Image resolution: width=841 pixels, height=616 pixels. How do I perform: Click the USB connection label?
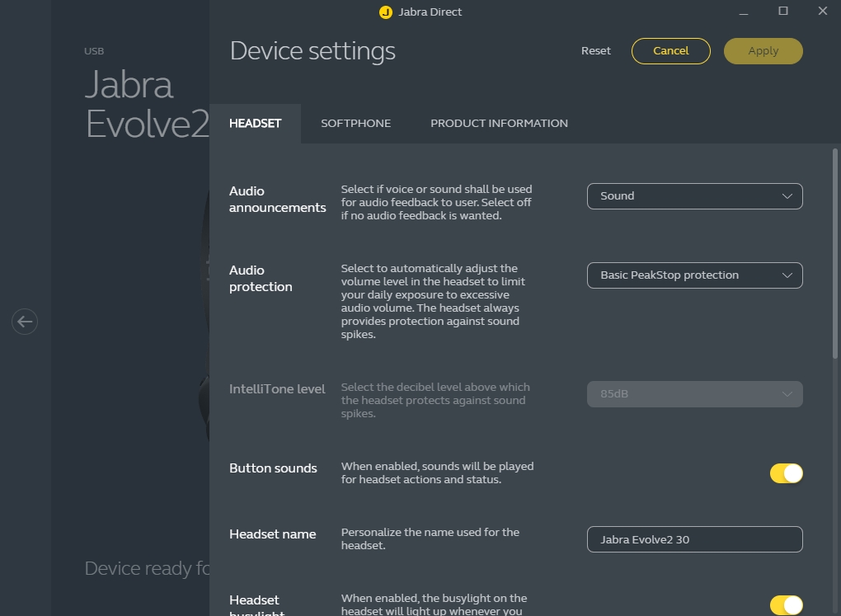coord(94,51)
